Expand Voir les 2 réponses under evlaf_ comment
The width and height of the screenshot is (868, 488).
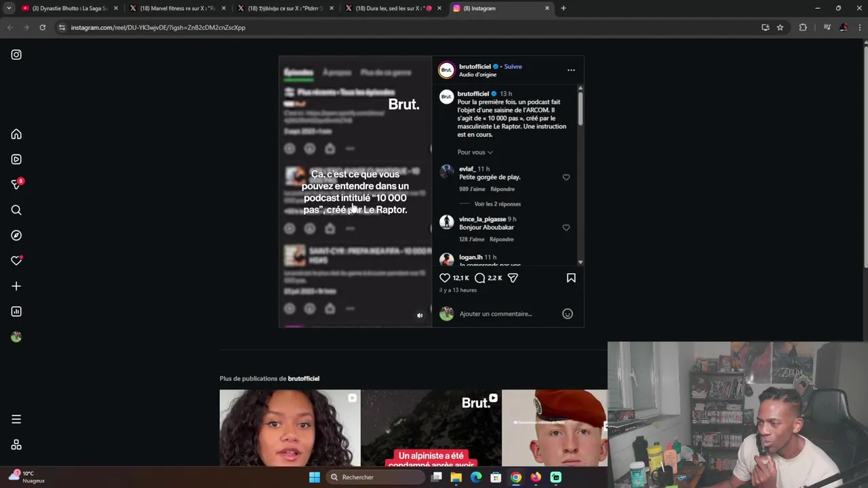[498, 204]
